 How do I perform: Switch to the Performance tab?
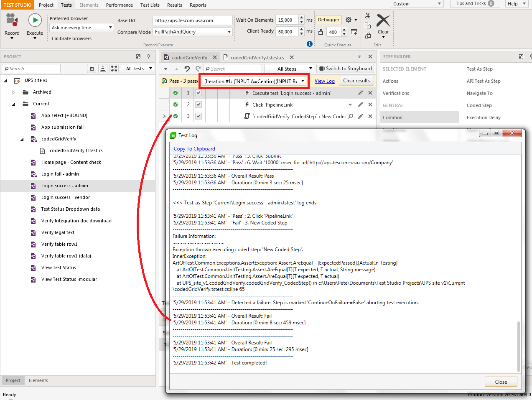pos(119,5)
